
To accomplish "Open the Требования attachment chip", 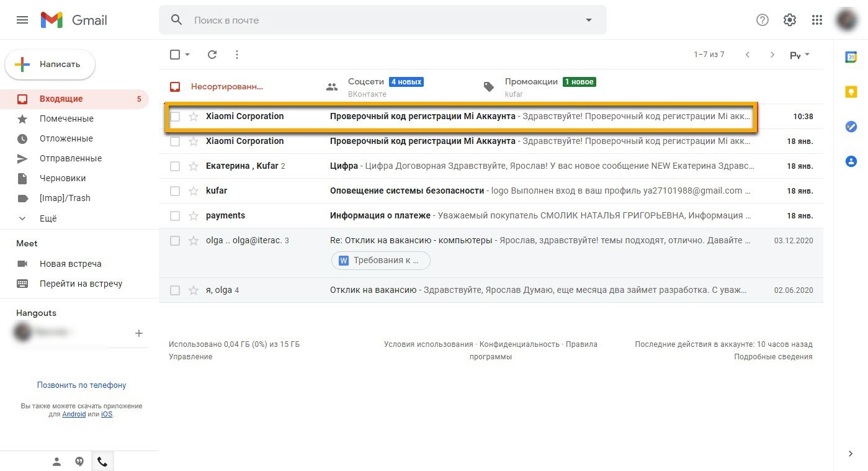I will [x=381, y=261].
